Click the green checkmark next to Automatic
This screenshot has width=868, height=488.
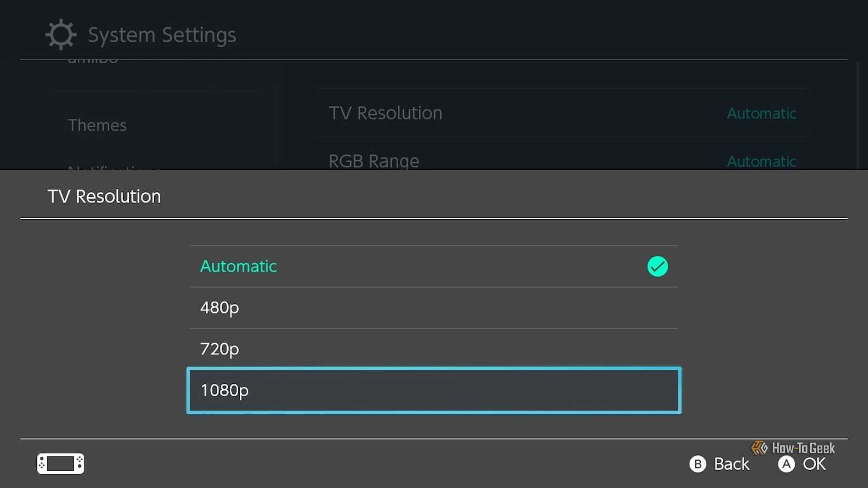(657, 266)
